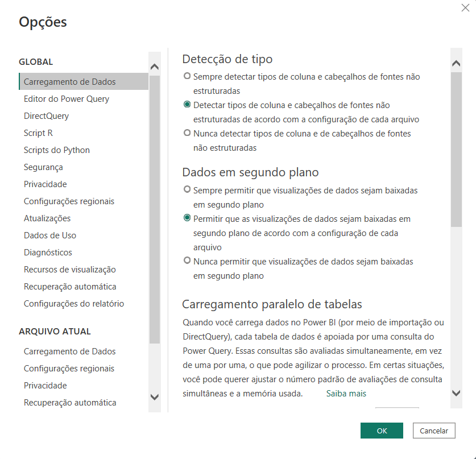The height and width of the screenshot is (459, 476).
Task: Click the Cancelar button
Action: [434, 431]
